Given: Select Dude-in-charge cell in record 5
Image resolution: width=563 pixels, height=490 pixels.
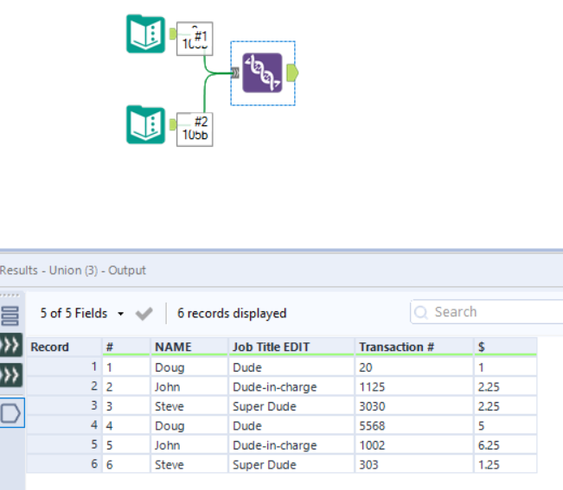Looking at the screenshot, I should click(x=291, y=445).
